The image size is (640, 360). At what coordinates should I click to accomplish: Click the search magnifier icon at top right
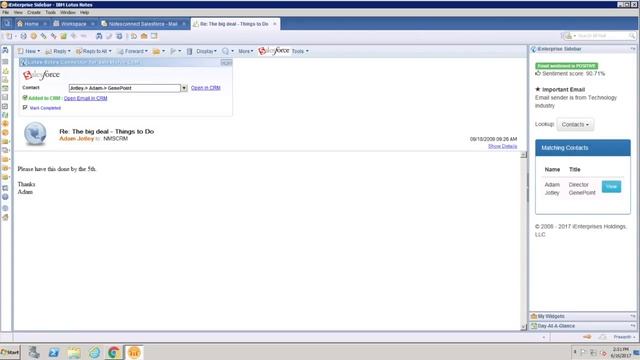click(632, 36)
